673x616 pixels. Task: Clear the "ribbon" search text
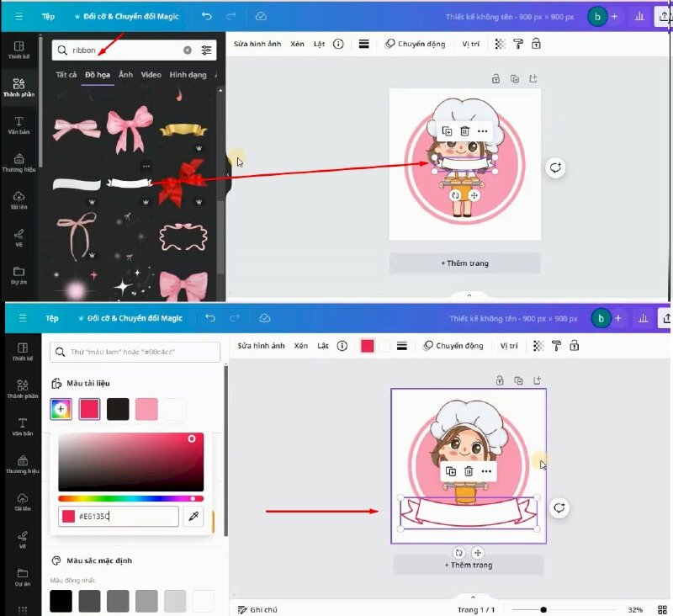click(x=188, y=50)
